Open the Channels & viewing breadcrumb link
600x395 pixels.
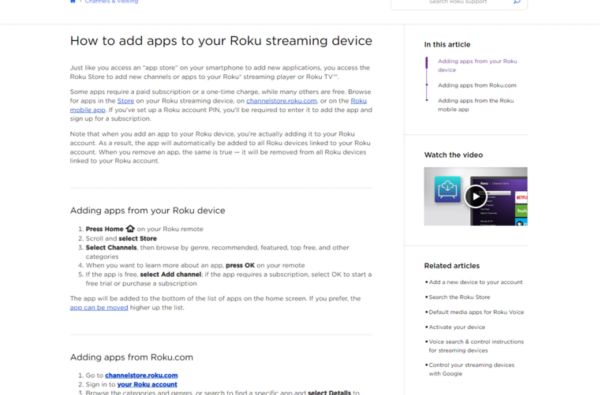coord(112,2)
